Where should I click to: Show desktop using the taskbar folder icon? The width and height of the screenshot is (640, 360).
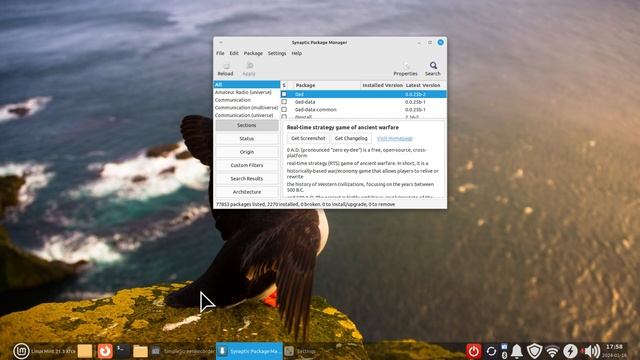85,351
